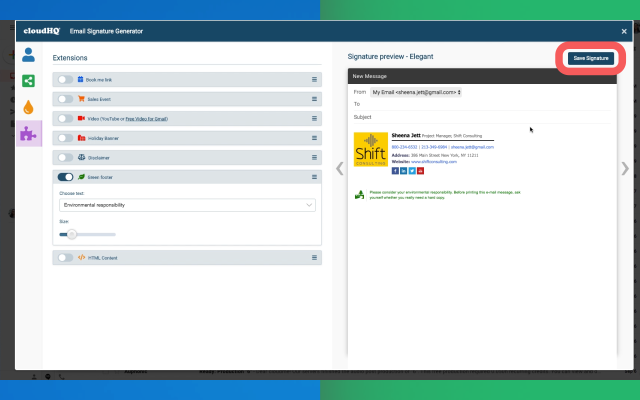The height and width of the screenshot is (400, 640).
Task: Open the From email address selector
Action: pos(416,92)
